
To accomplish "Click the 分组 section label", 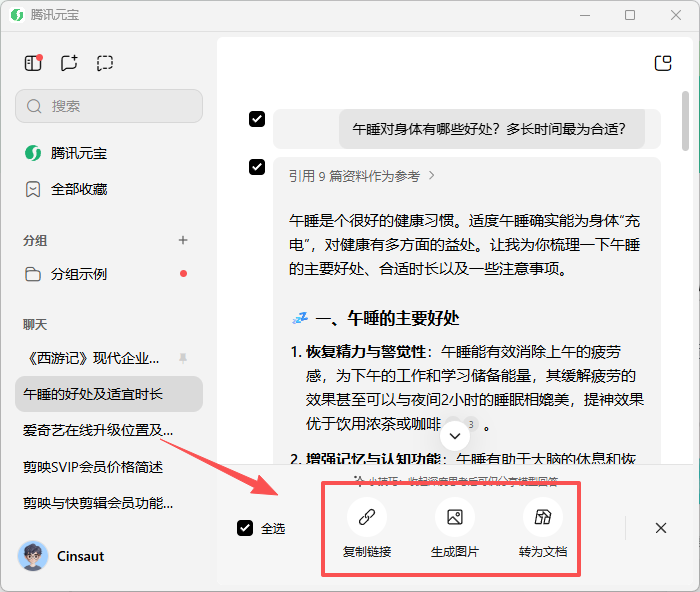I will (35, 241).
